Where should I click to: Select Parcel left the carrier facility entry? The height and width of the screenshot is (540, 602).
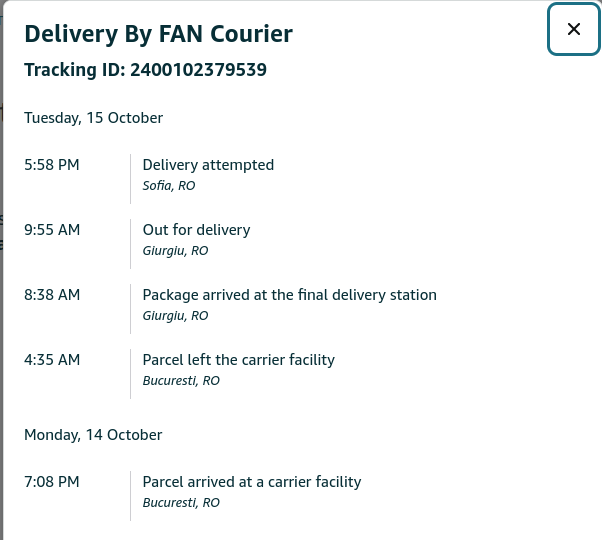click(238, 360)
